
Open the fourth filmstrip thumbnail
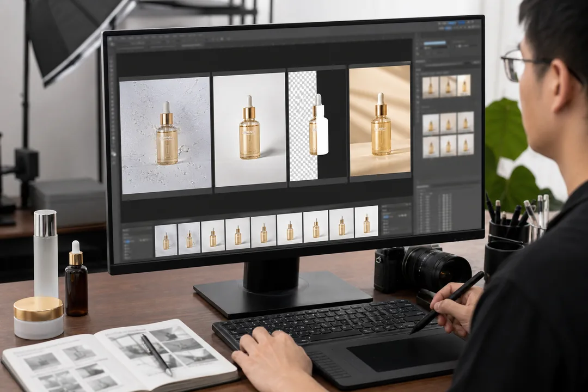[238, 234]
